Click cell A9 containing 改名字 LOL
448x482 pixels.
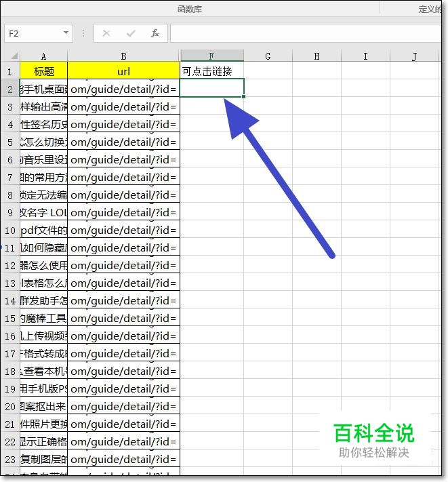pos(43,213)
